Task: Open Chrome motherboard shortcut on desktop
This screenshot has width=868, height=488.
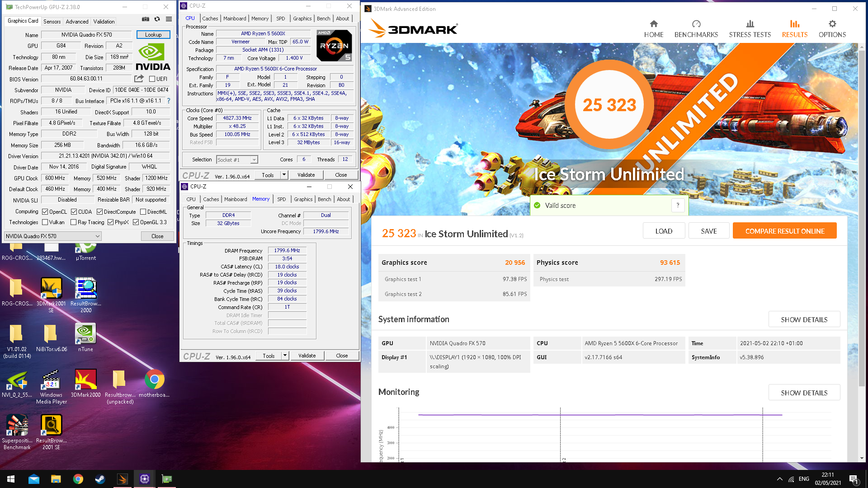Action: click(154, 383)
